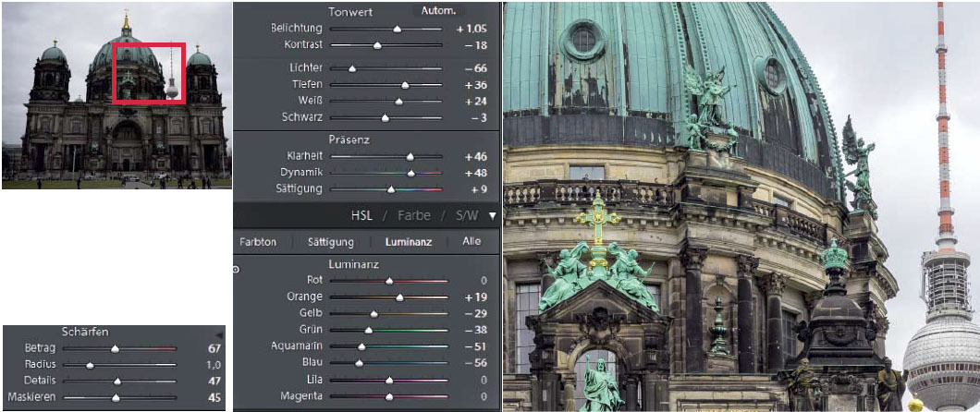Click the Lichter value −66
The width and height of the screenshot is (980, 412).
coord(475,68)
